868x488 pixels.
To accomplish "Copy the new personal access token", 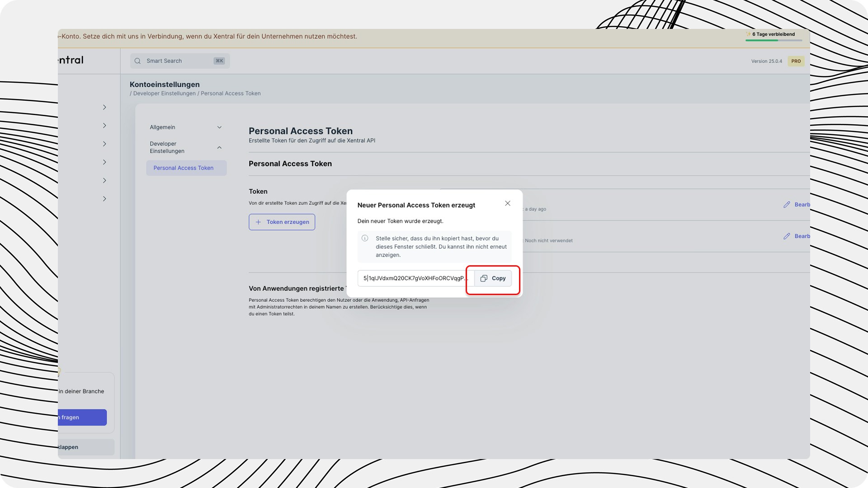I will pos(493,278).
